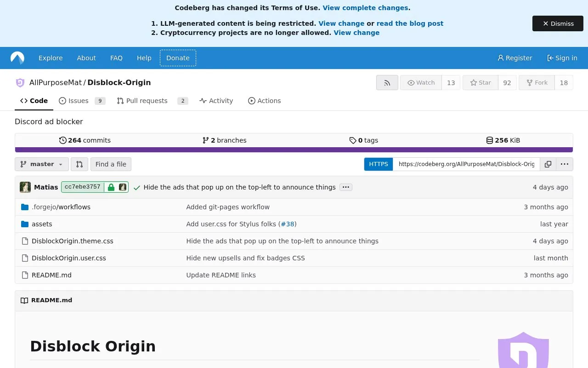Screen dimensions: 588x368
Task: Open the RSS feed icon button
Action: point(387,83)
